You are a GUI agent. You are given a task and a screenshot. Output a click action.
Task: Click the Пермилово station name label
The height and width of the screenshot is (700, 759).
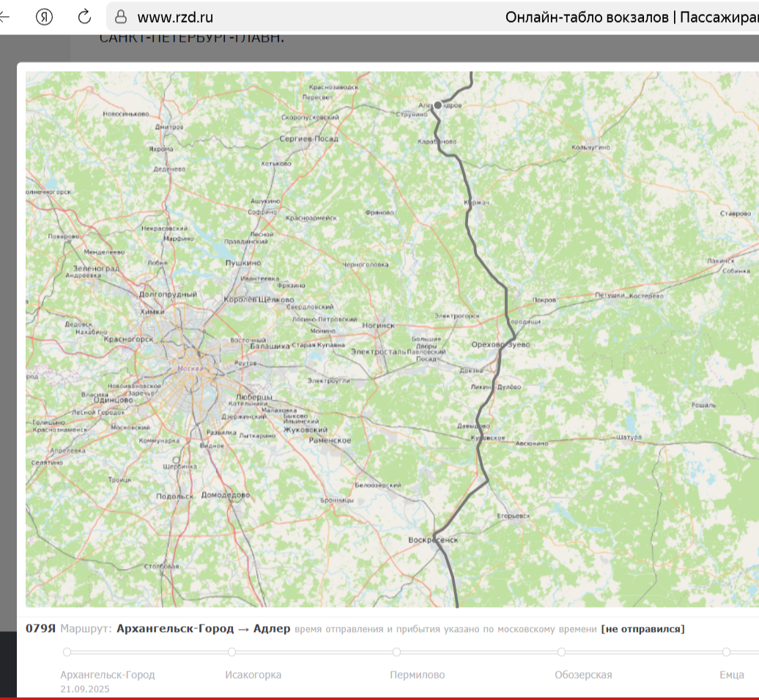coord(417,674)
